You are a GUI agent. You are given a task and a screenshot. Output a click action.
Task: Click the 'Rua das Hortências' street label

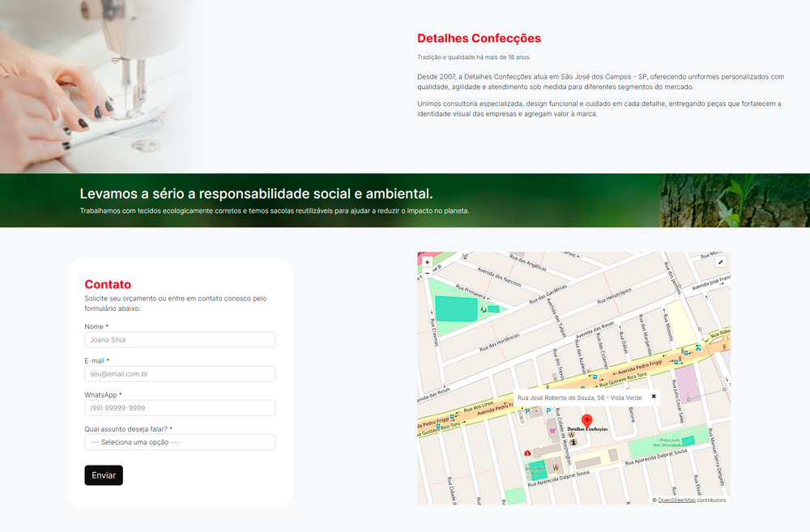click(500, 343)
